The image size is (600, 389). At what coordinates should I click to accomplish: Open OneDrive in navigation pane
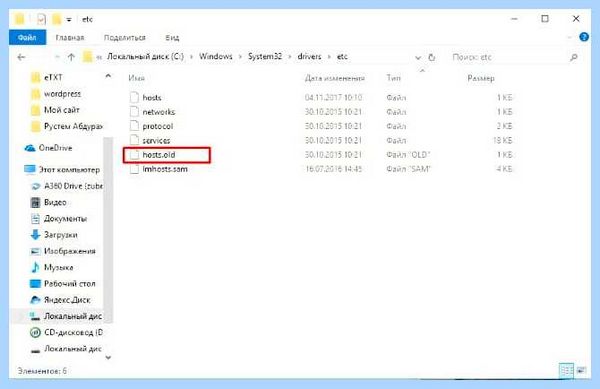click(55, 148)
